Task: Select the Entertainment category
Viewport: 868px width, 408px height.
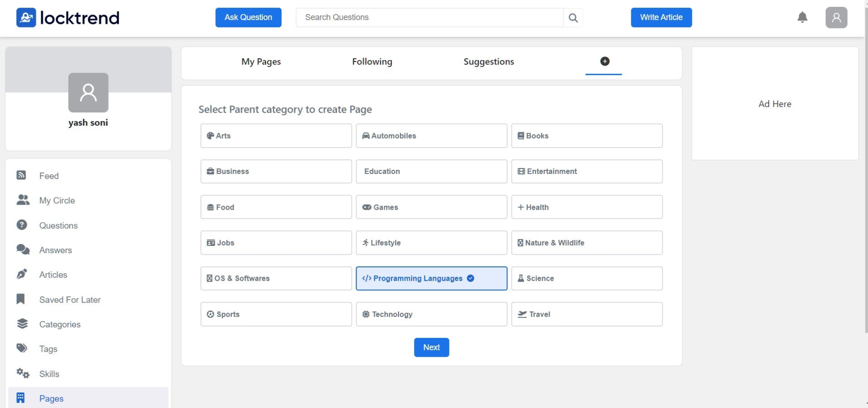Action: 587,171
